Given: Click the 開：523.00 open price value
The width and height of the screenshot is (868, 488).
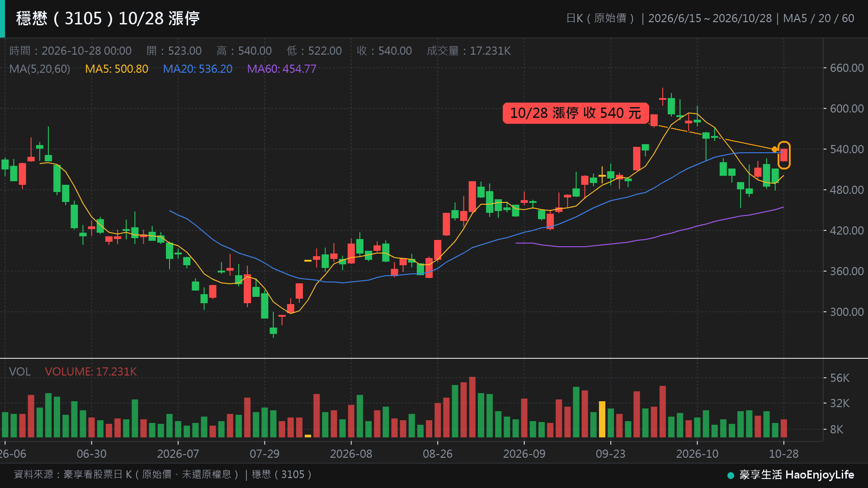Looking at the screenshot, I should tap(174, 51).
